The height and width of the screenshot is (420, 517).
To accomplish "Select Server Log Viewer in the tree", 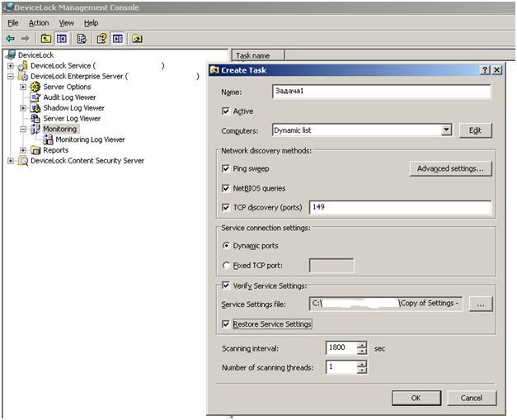I will tap(72, 119).
